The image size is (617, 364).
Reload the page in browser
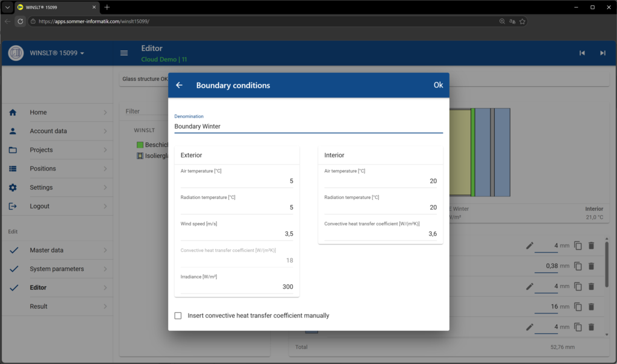[20, 21]
